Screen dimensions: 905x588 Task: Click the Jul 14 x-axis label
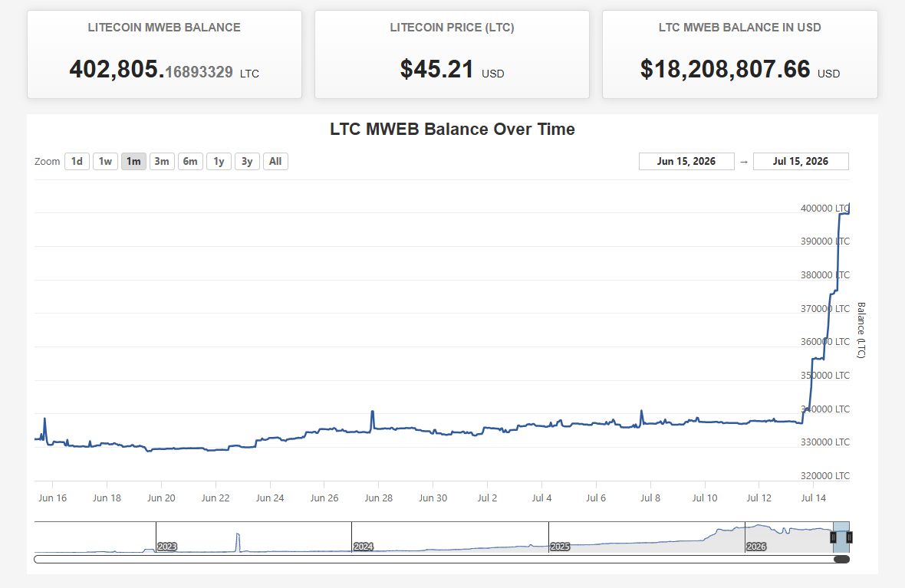[813, 498]
